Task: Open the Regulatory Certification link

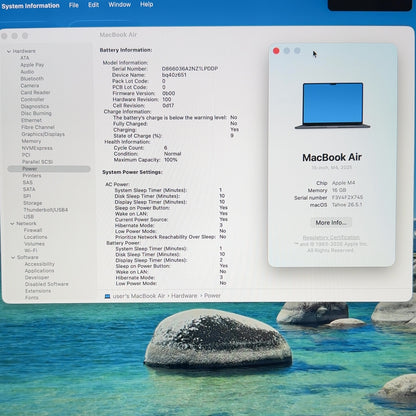Action: click(331, 237)
